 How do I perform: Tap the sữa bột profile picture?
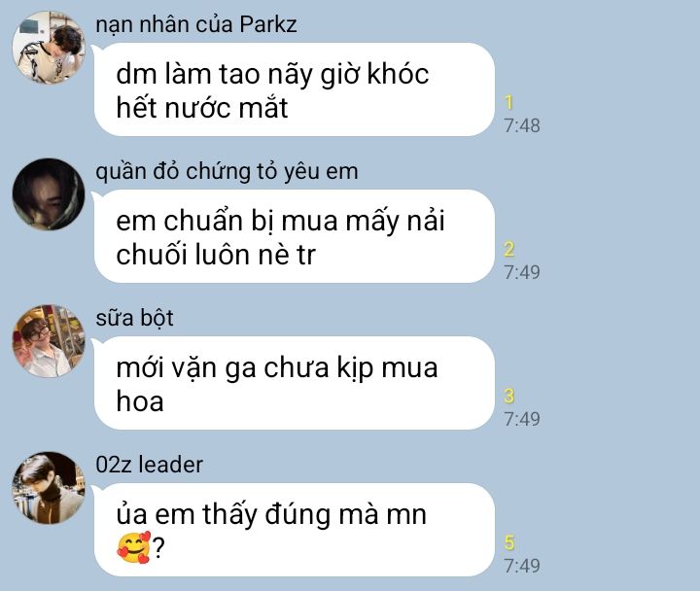tap(49, 341)
